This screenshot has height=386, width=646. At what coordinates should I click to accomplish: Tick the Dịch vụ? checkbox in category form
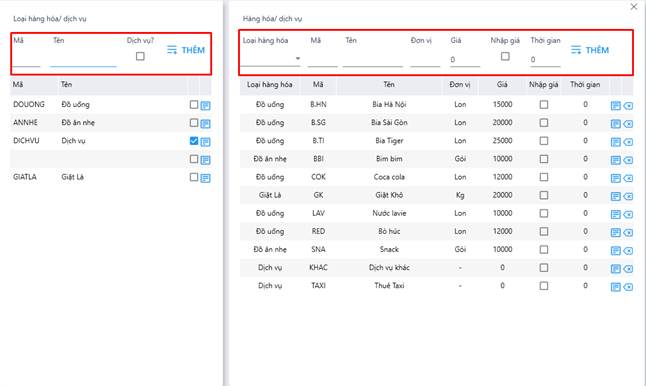140,56
